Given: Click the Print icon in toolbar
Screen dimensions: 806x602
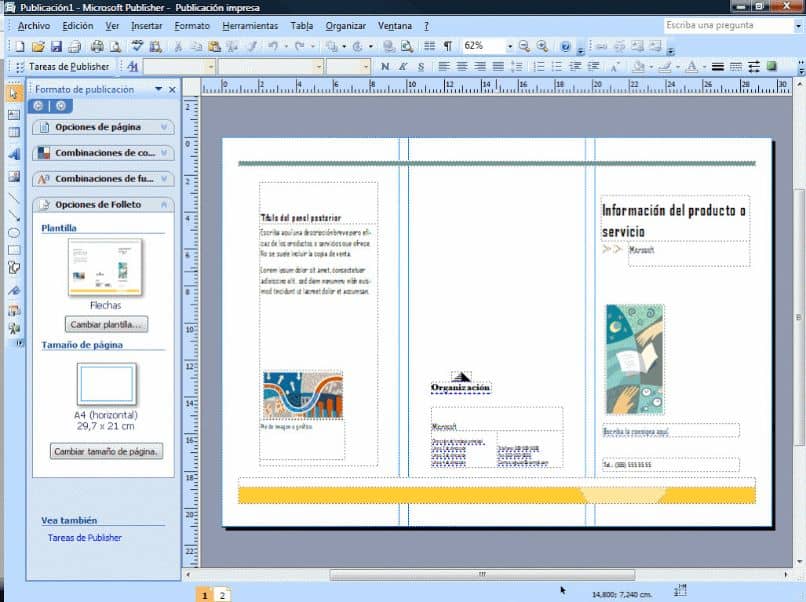Looking at the screenshot, I should (x=97, y=47).
